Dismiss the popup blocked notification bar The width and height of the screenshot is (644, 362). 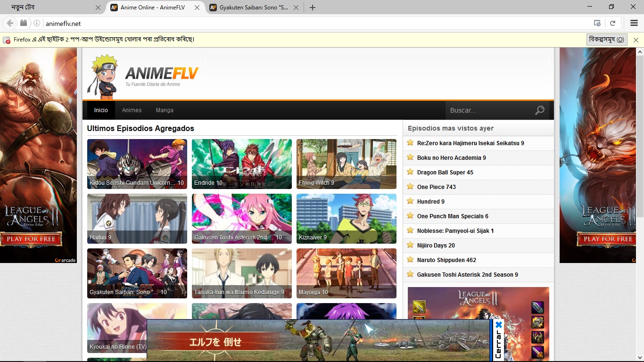coord(636,40)
